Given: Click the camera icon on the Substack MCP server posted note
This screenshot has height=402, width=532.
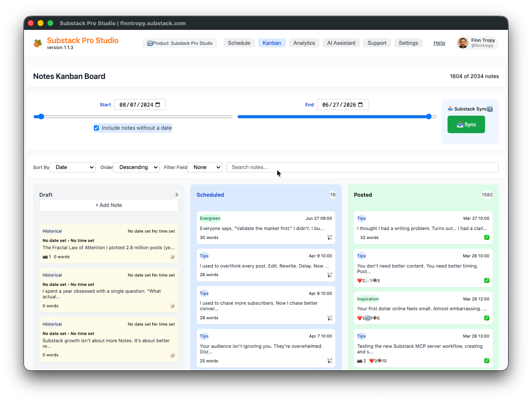Looking at the screenshot, I should (x=360, y=361).
